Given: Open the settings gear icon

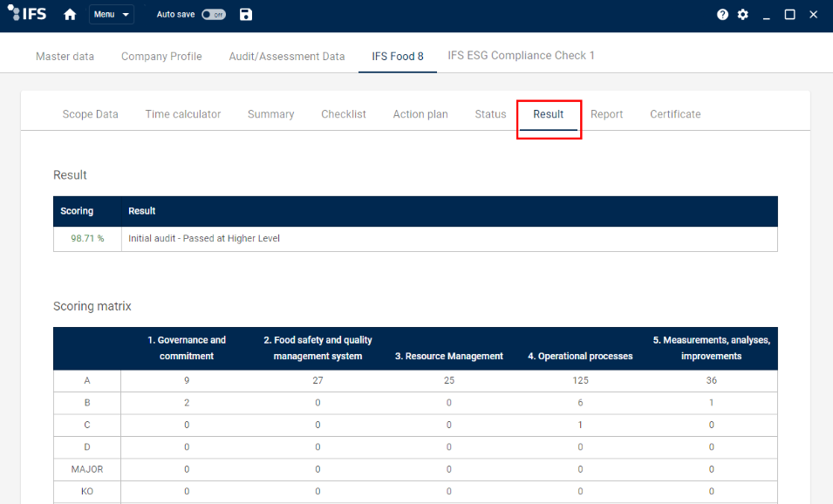Looking at the screenshot, I should 742,14.
